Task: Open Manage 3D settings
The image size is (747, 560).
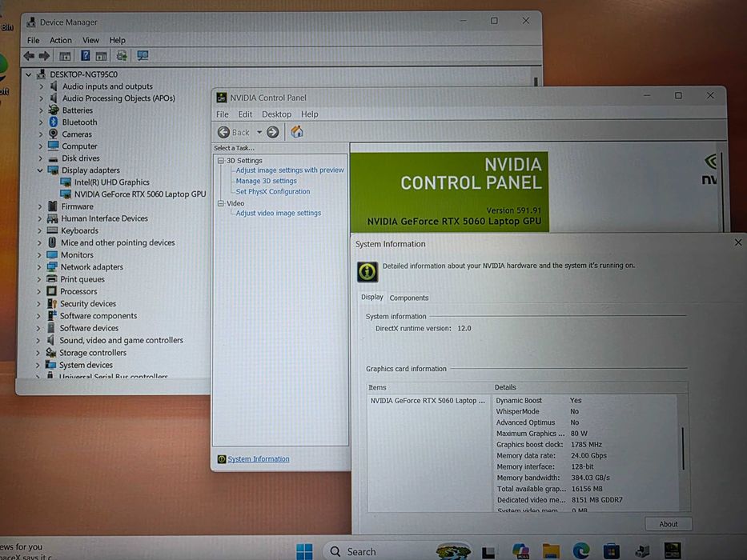Action: click(x=266, y=181)
